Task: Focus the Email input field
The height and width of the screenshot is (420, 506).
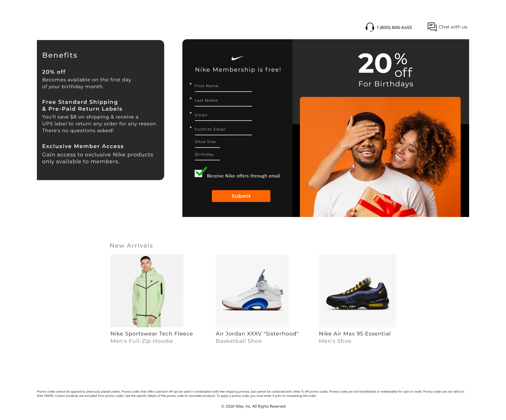Action: [x=223, y=115]
